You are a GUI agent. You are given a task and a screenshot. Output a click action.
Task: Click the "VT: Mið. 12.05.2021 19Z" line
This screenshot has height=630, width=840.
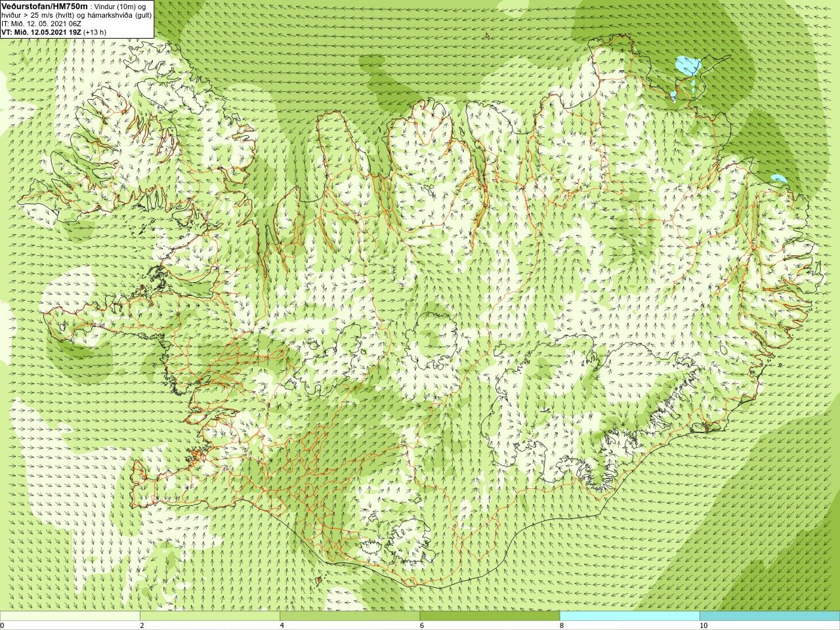pos(41,32)
